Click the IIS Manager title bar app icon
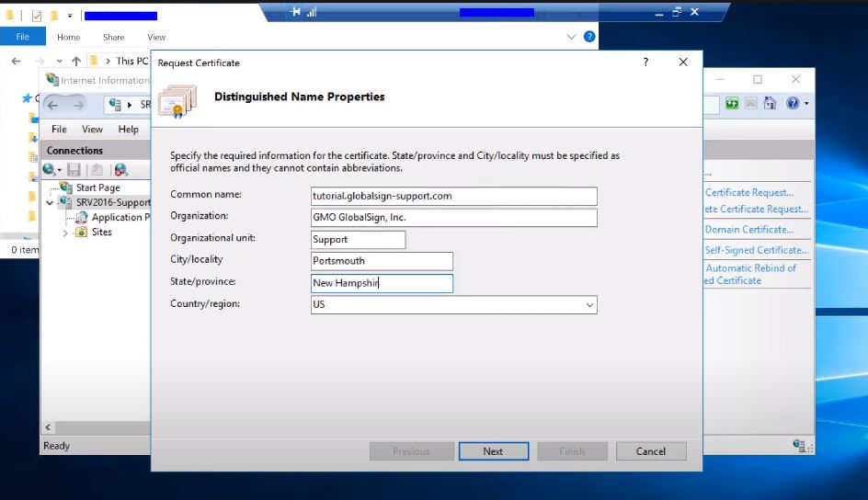Image resolution: width=868 pixels, height=500 pixels. point(52,80)
